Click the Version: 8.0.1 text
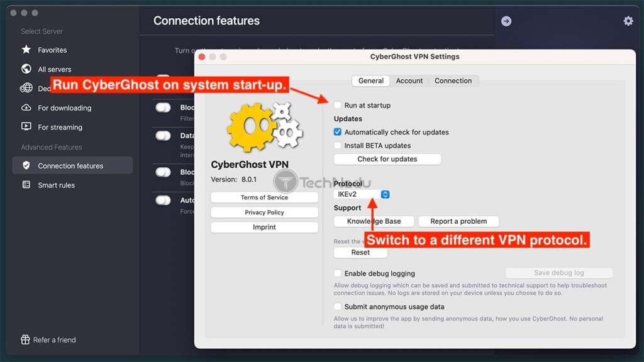Screen dimensions: 644x362 [x=234, y=179]
